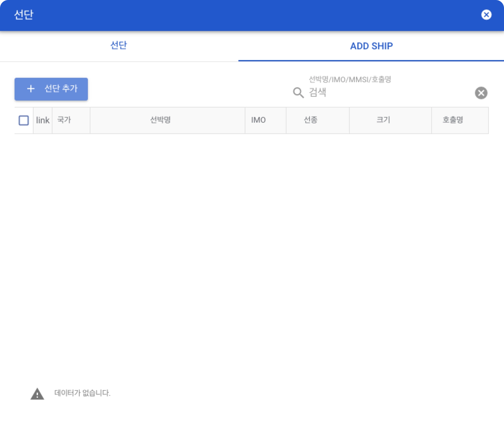This screenshot has height=423, width=504.
Task: Click the 호출명 column header
Action: click(460, 120)
